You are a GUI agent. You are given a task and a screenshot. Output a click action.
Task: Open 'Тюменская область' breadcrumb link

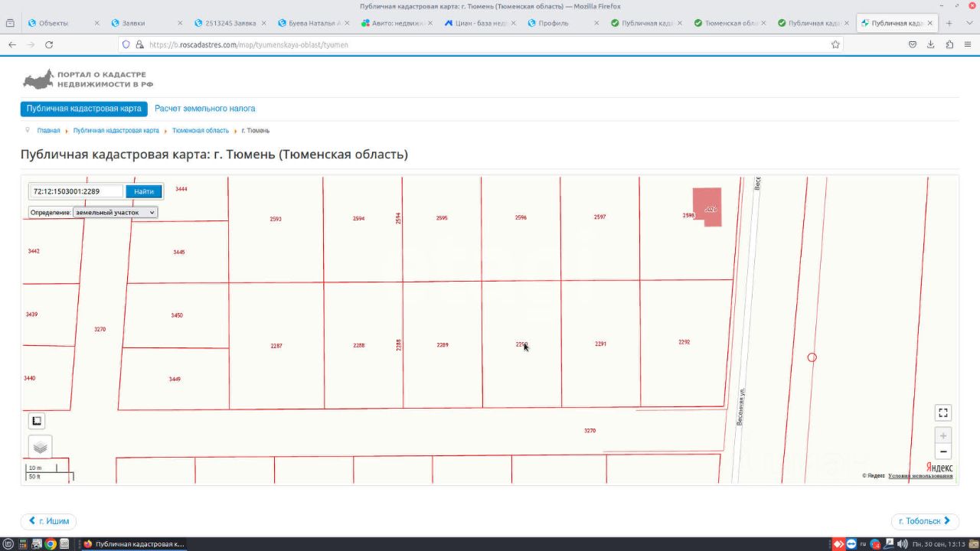point(201,131)
